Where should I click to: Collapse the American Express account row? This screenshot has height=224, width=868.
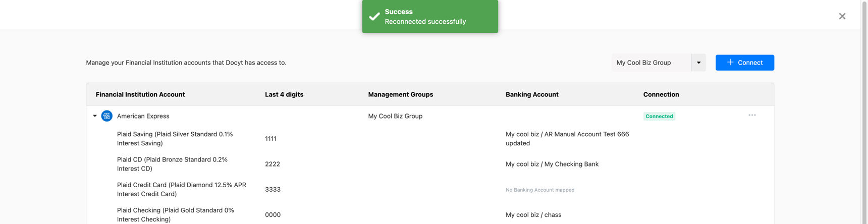pyautogui.click(x=95, y=116)
